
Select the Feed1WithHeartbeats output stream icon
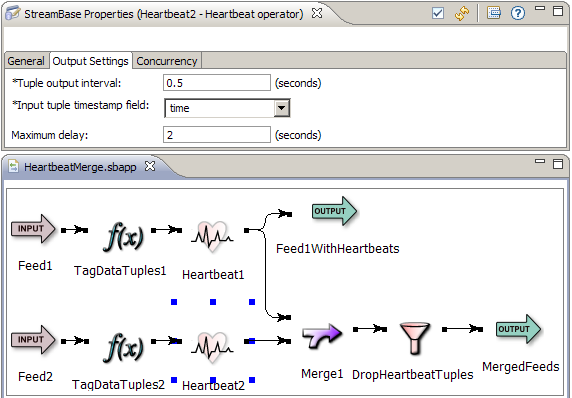click(x=335, y=211)
